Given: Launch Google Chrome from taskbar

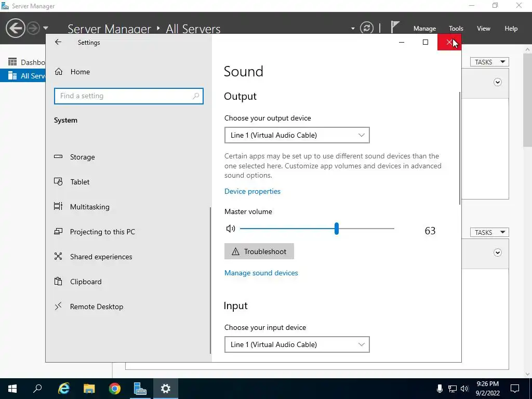Looking at the screenshot, I should [x=115, y=389].
